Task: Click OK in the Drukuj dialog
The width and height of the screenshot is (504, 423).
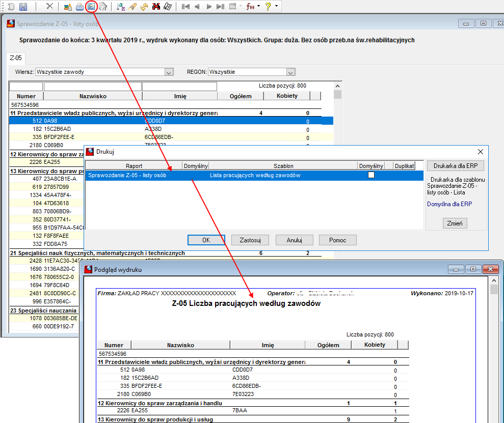Action: pos(206,240)
